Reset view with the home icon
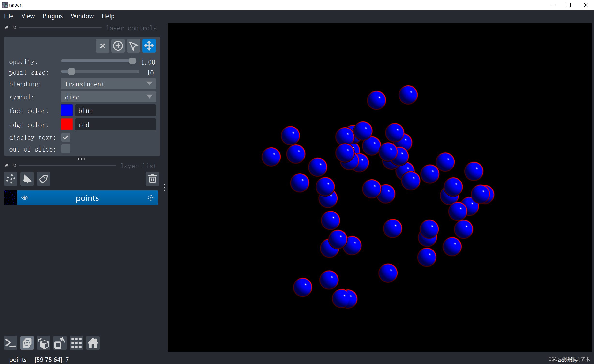This screenshot has height=364, width=594. pos(93,343)
